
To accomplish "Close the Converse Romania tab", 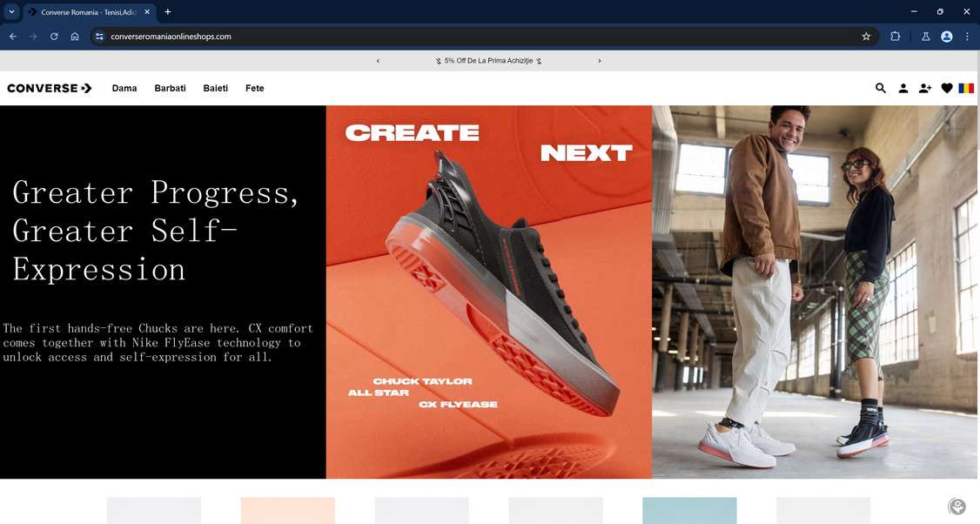I will [x=147, y=12].
